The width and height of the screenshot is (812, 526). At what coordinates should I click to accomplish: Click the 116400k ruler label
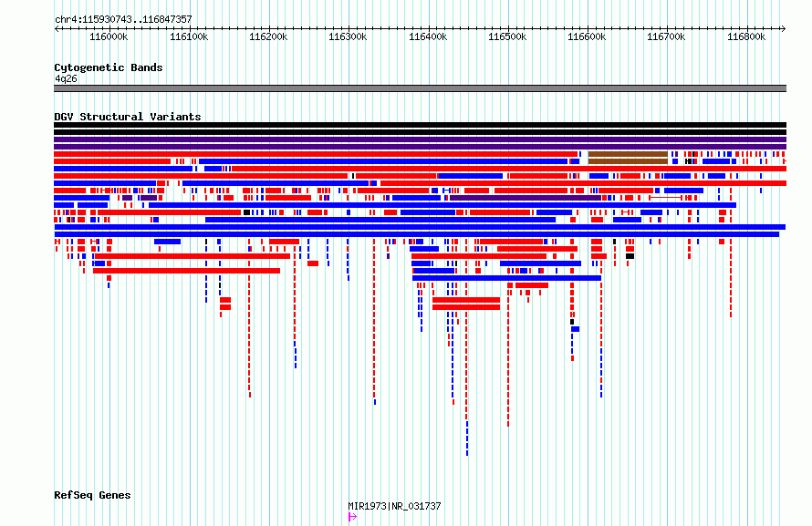click(x=428, y=36)
